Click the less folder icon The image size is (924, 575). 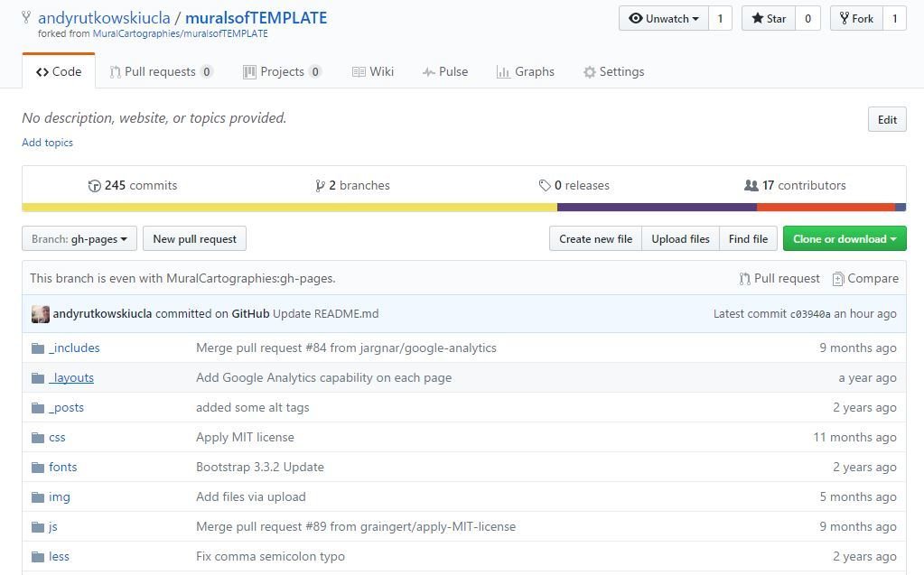(x=38, y=556)
